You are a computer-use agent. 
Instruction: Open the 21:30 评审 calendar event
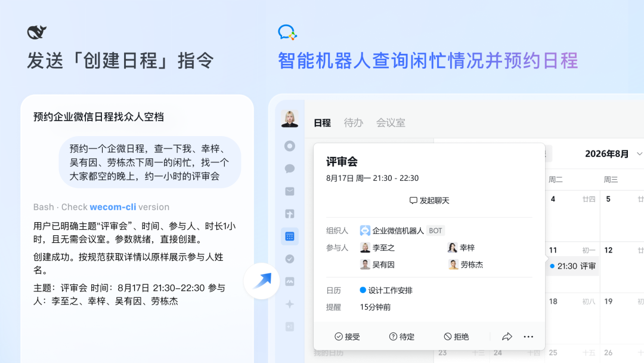pos(572,266)
